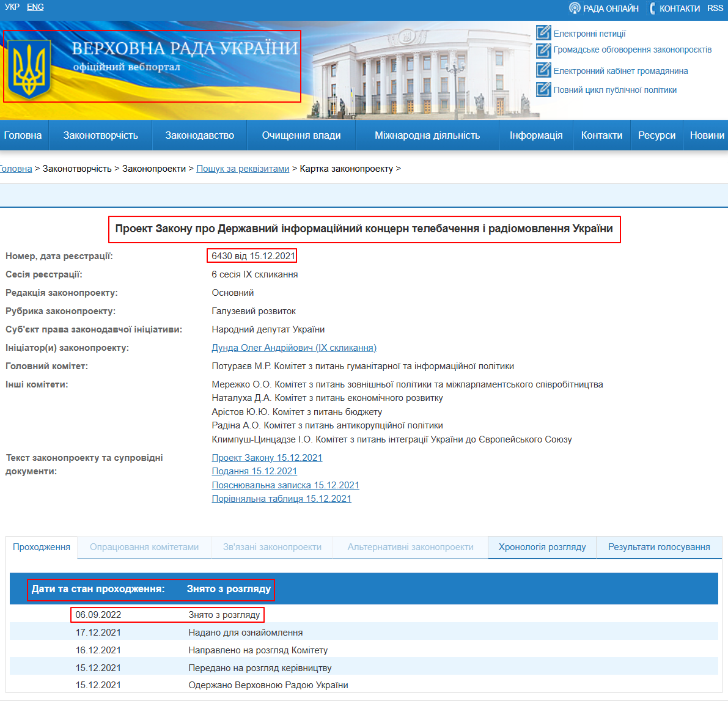The image size is (728, 712).
Task: Click the Надано для ознайомлення row
Action: tap(364, 632)
